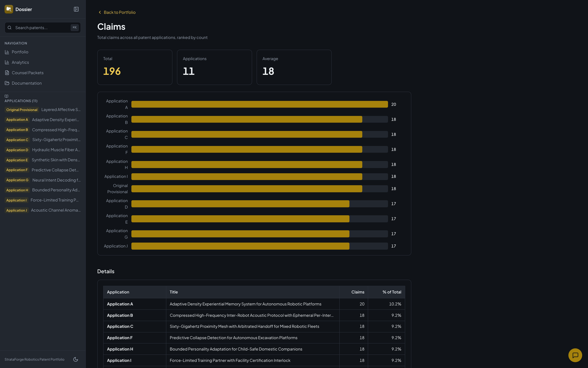588x368 pixels.
Task: Click the search magnifier icon
Action: point(10,28)
